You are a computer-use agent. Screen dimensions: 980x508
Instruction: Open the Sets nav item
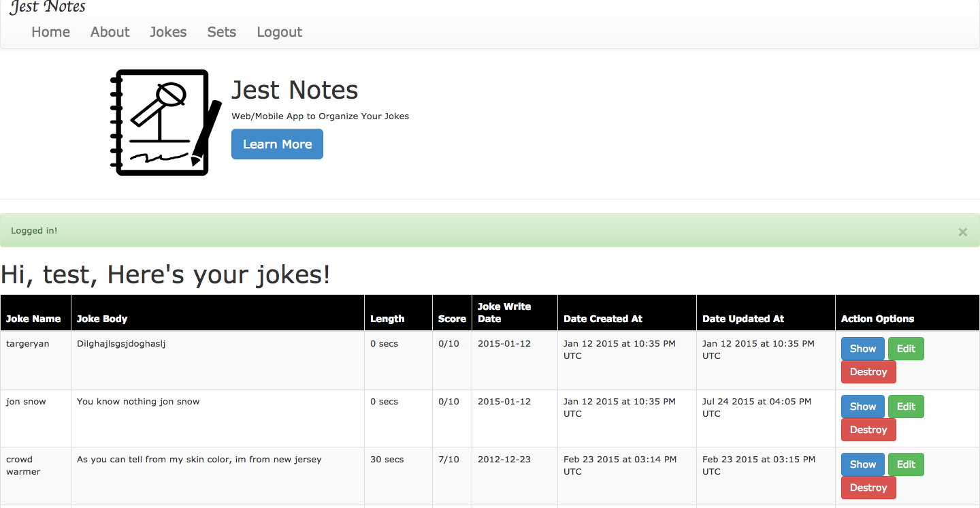click(x=222, y=32)
